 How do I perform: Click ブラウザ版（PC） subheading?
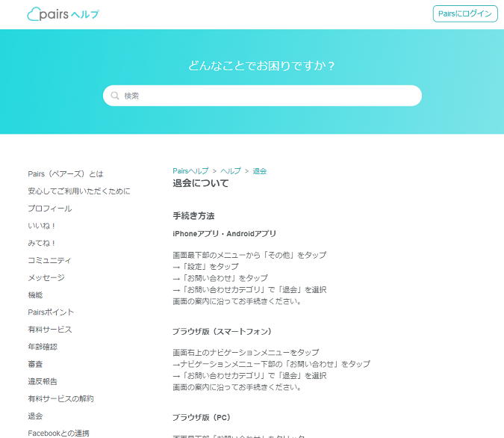(202, 417)
